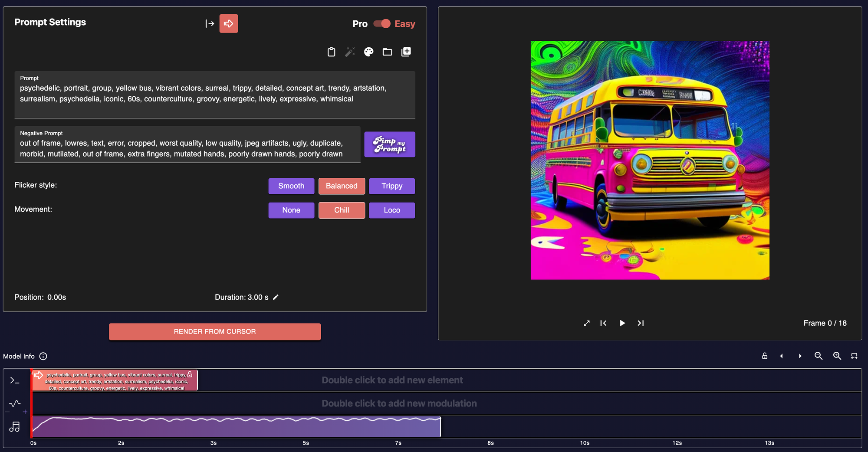Screen dimensions: 868x452
Task: Edit duration using the pencil icon
Action: pos(276,297)
